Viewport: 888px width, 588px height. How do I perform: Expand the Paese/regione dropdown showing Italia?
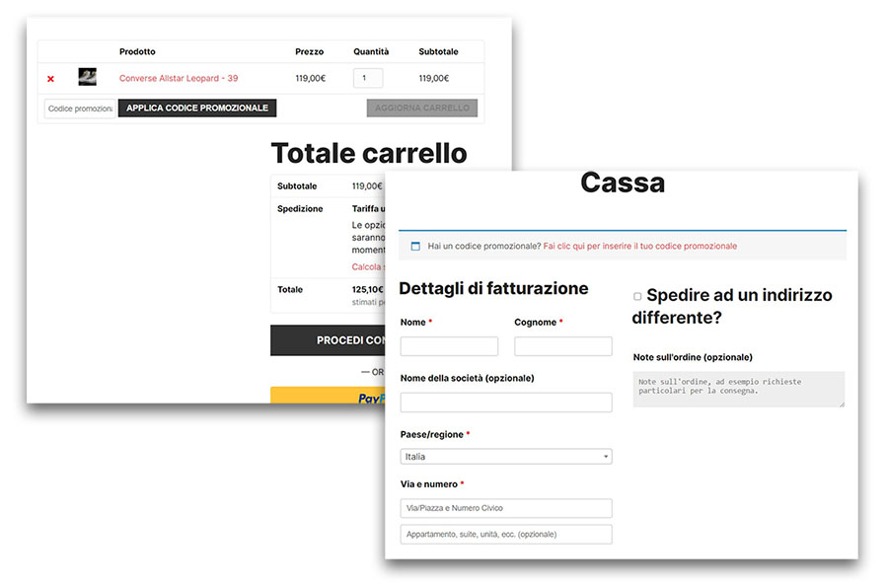point(506,457)
